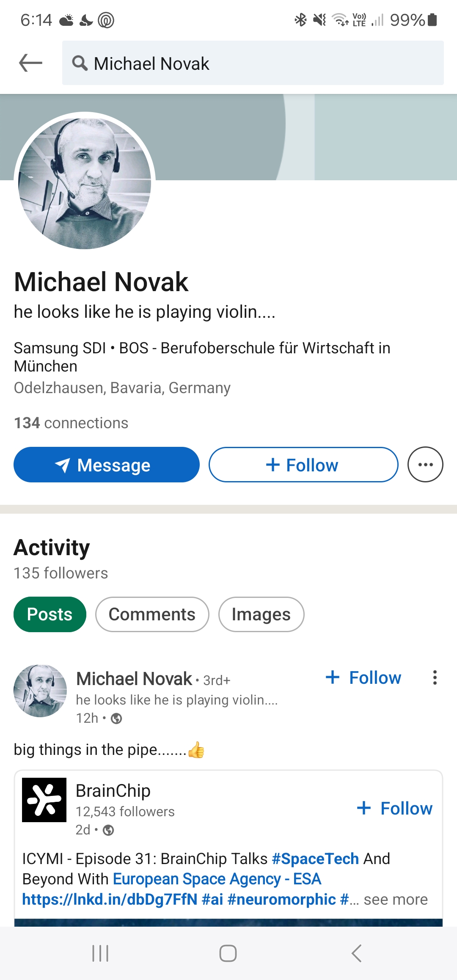Follow Michael Novak from profile header
Viewport: 457px width, 980px height.
(303, 465)
